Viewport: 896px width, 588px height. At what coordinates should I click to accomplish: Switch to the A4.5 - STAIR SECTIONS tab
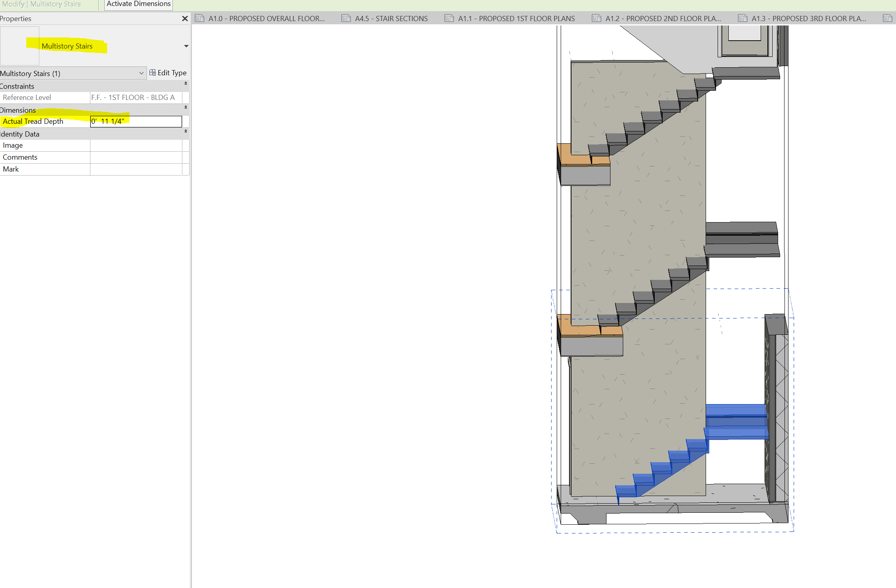pyautogui.click(x=391, y=18)
